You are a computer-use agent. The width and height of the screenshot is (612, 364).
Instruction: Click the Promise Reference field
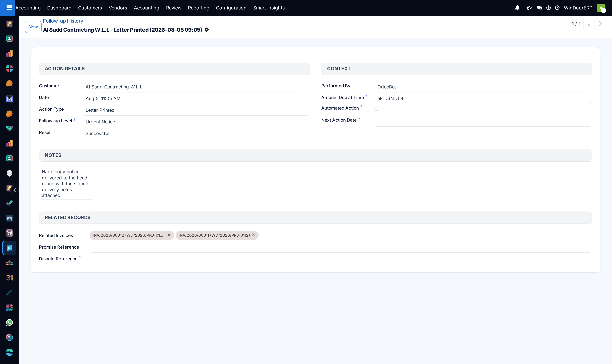pyautogui.click(x=341, y=247)
